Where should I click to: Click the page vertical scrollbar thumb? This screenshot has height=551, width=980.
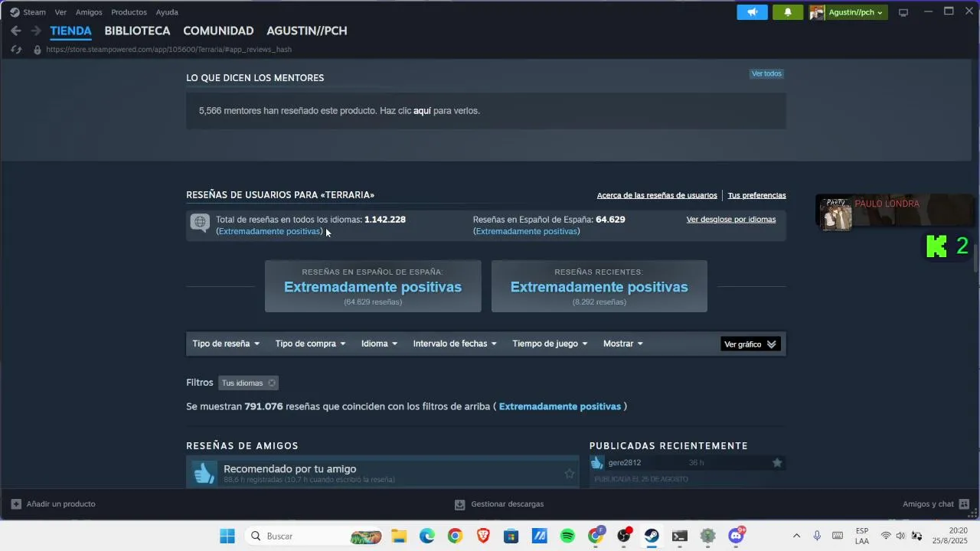pyautogui.click(x=975, y=258)
